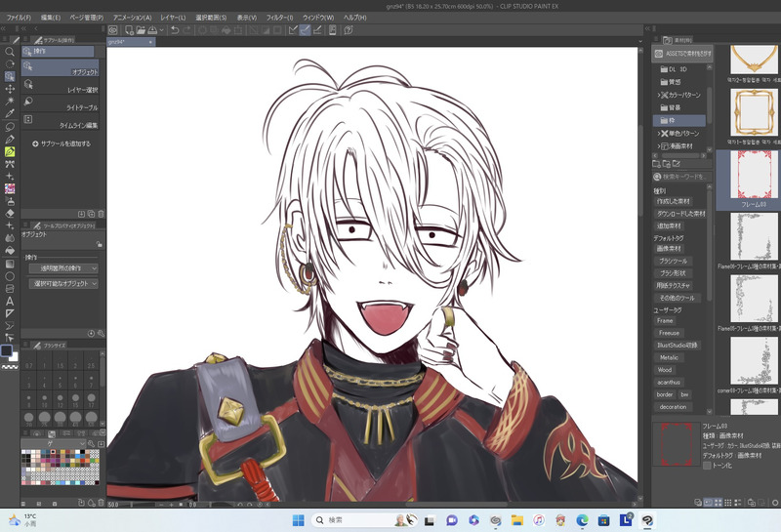Viewport: 781px width, 532px height.
Task: Select the Figure ellipse tool
Action: (x=10, y=276)
